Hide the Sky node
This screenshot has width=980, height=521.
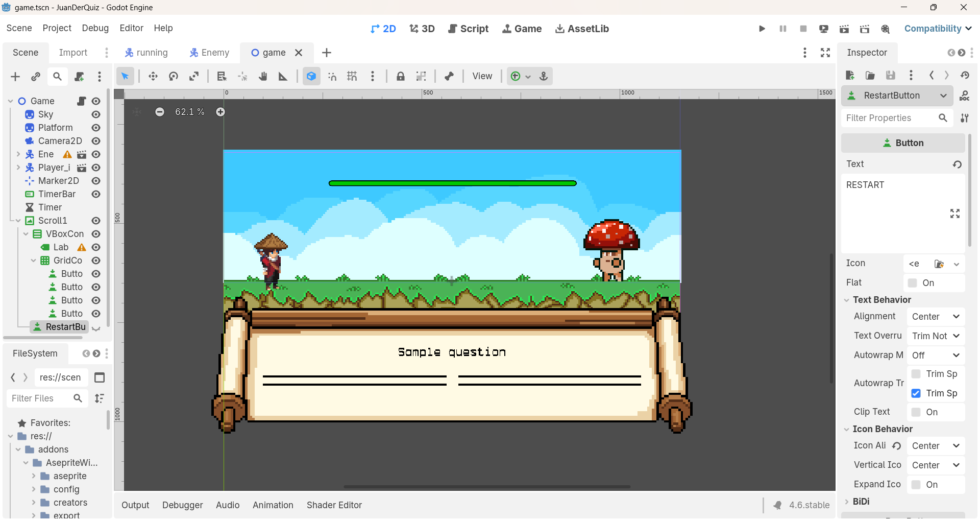tap(96, 114)
